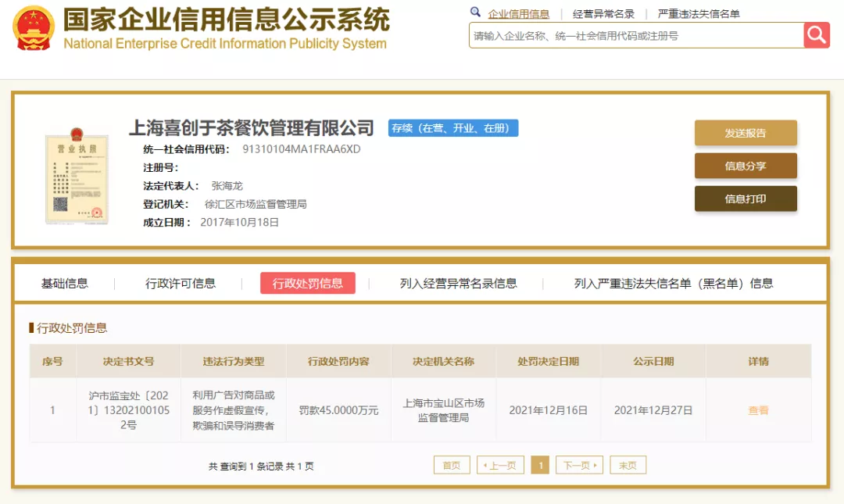Focus the enterprise name search input field
This screenshot has width=844, height=504.
point(637,35)
